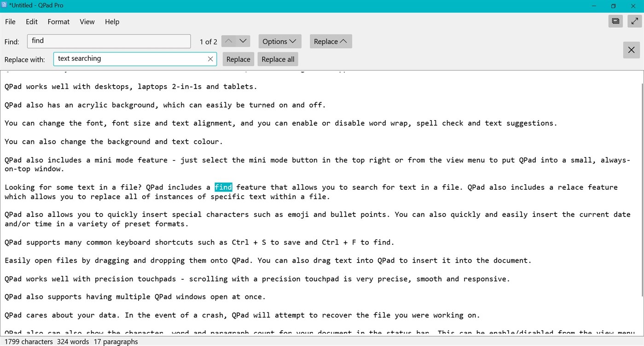Click the "1 of 2" match counter
This screenshot has height=346, width=644.
(x=208, y=41)
